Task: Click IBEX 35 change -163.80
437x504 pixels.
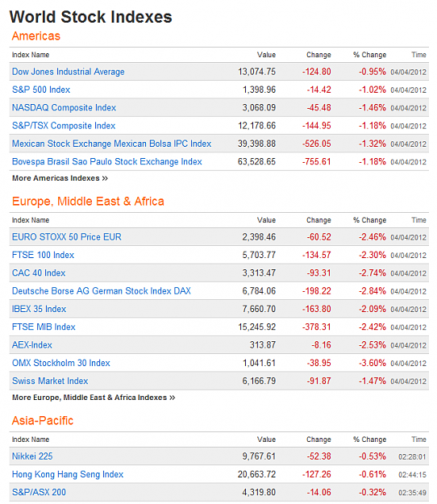Action: tap(317, 309)
